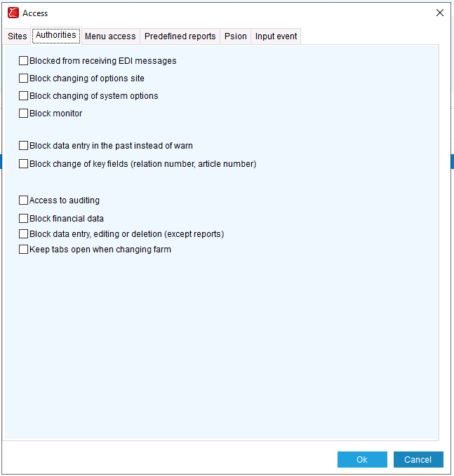Open the Menu access tab

110,36
